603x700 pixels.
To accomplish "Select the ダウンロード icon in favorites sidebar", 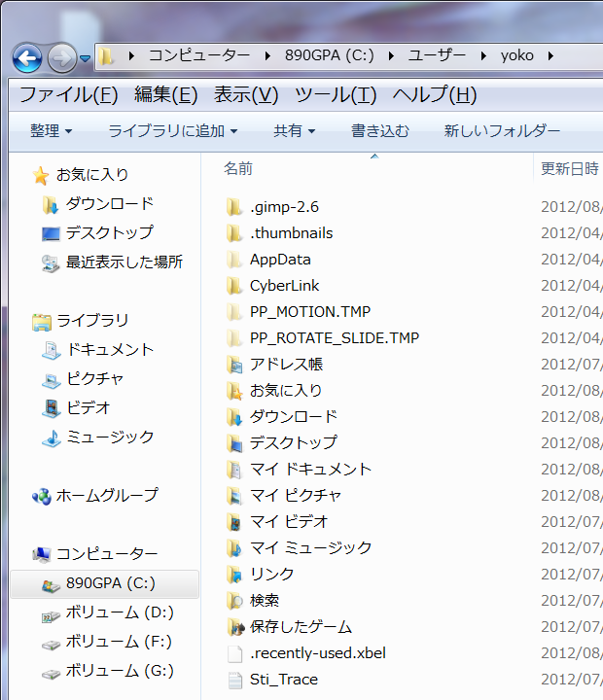I will click(51, 204).
